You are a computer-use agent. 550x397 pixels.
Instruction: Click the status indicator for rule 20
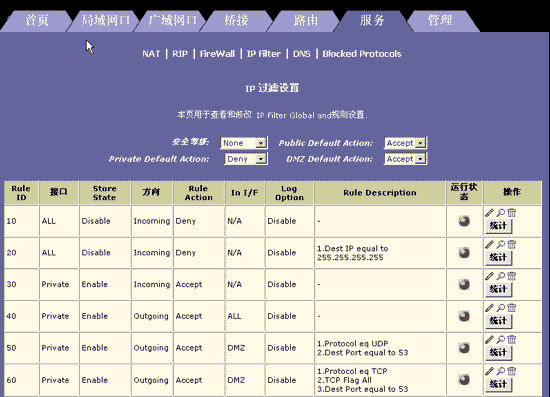click(464, 253)
